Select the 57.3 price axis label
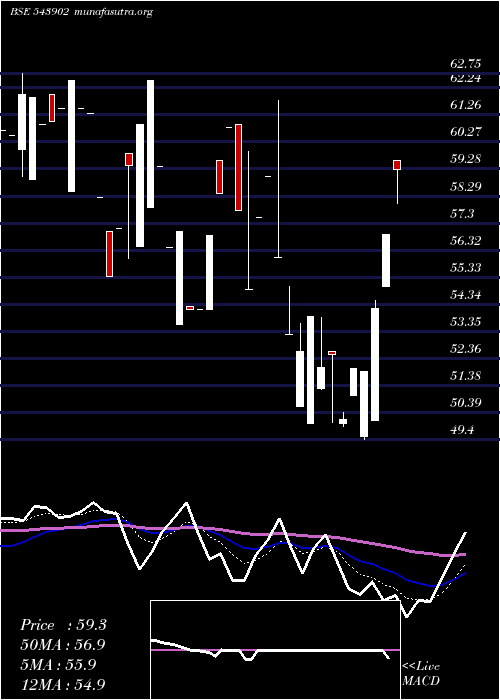 [x=462, y=214]
